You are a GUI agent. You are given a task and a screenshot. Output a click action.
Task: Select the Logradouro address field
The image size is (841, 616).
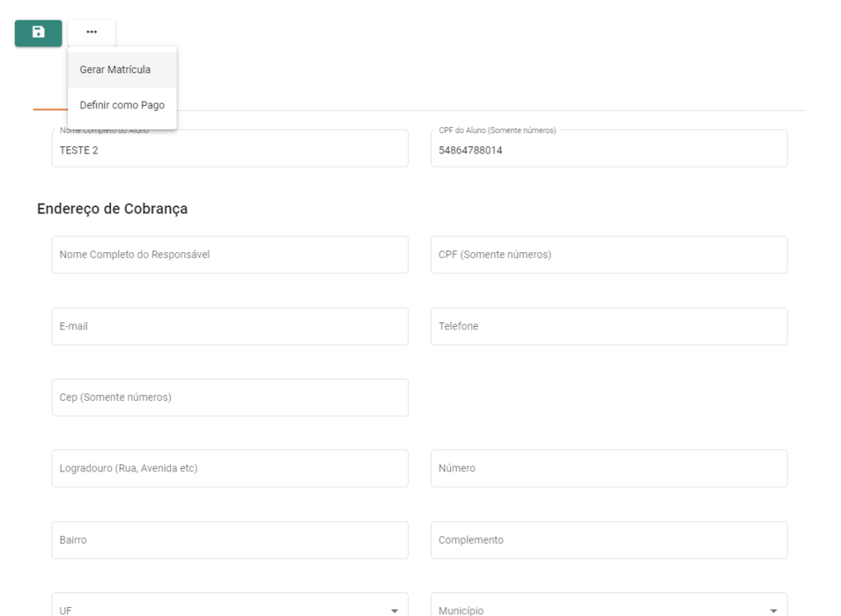229,468
